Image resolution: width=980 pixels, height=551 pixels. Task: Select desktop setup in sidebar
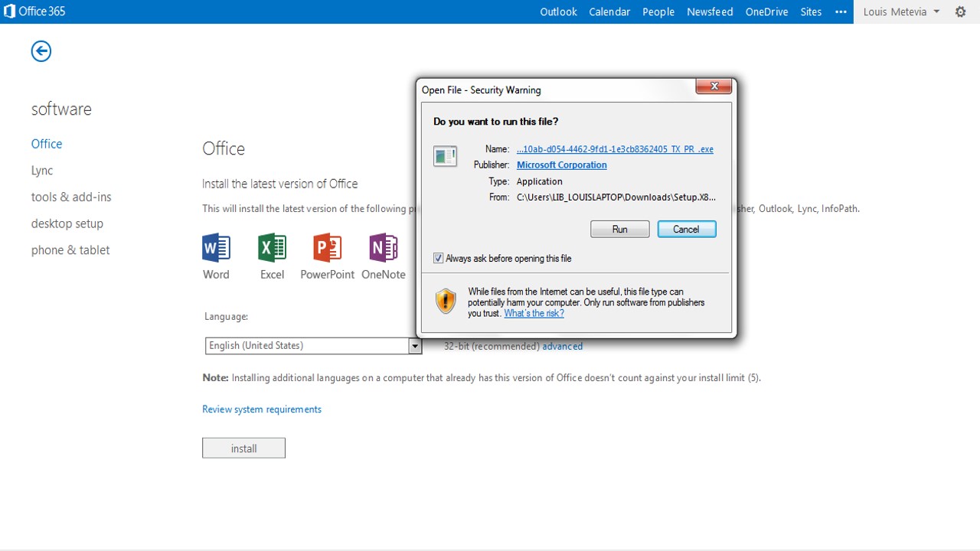coord(67,223)
